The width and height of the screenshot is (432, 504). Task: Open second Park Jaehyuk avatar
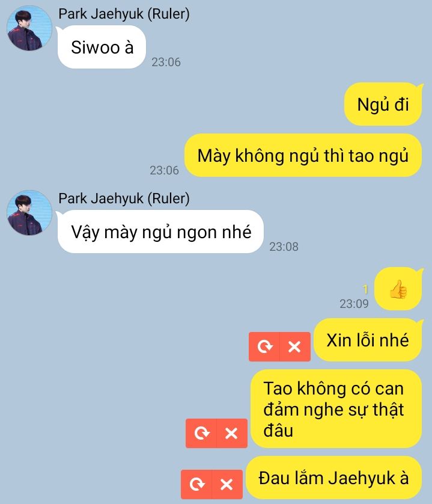pyautogui.click(x=29, y=213)
